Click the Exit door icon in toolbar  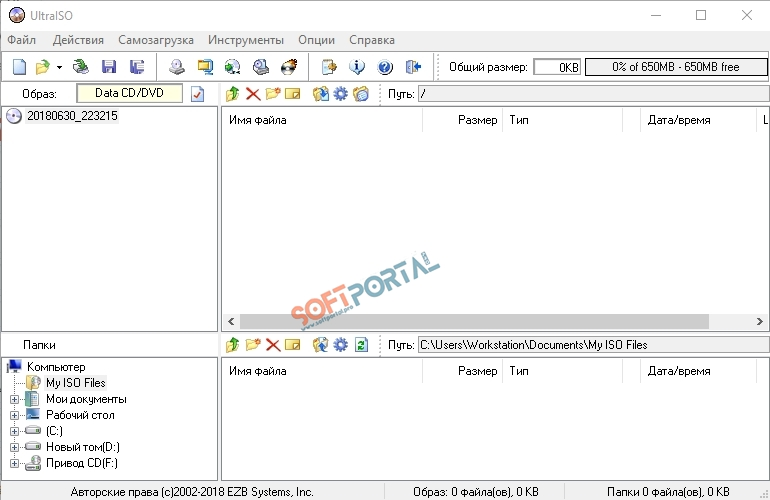click(413, 67)
